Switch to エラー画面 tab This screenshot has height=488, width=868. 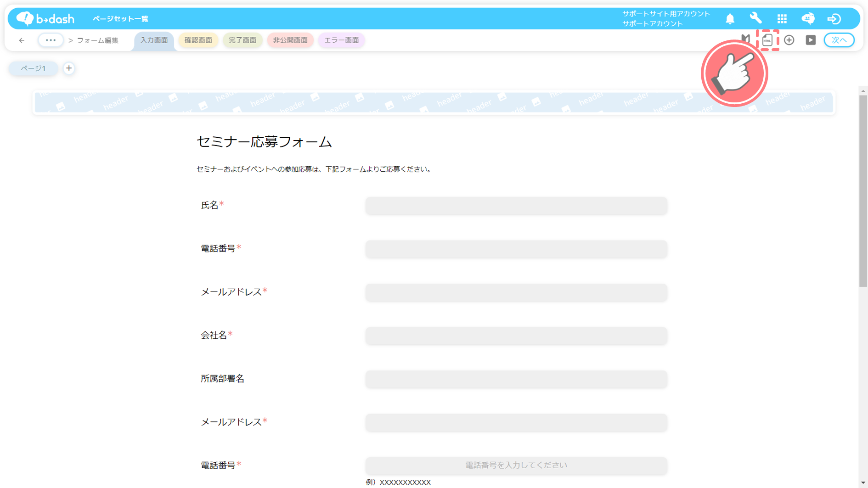click(x=342, y=40)
